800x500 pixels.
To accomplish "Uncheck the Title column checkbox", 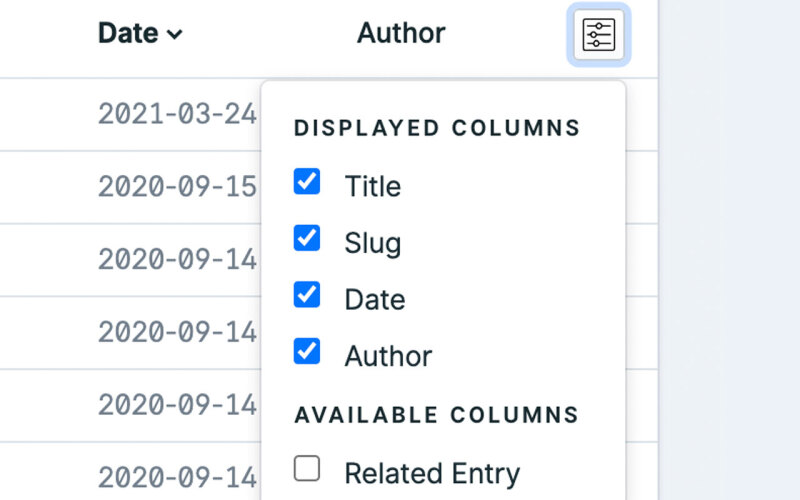I will [307, 182].
